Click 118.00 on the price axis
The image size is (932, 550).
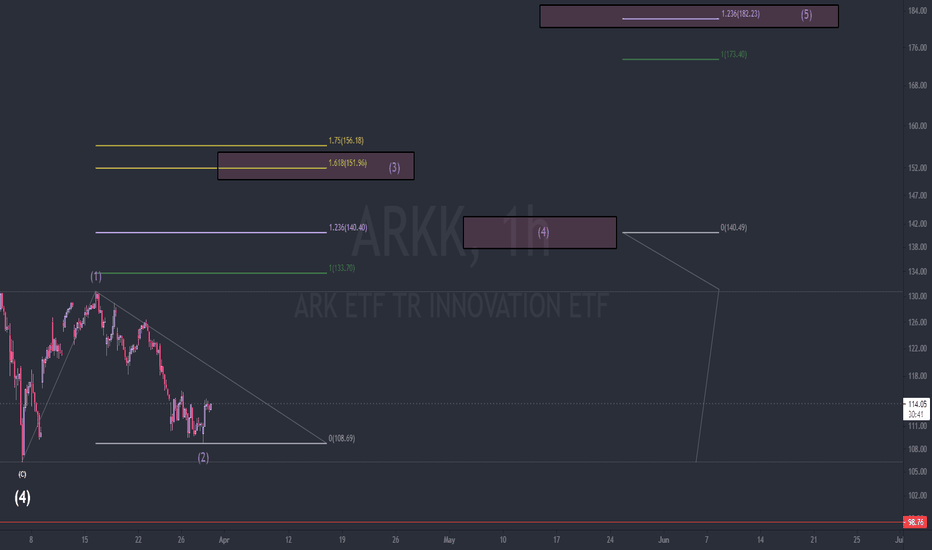[918, 376]
